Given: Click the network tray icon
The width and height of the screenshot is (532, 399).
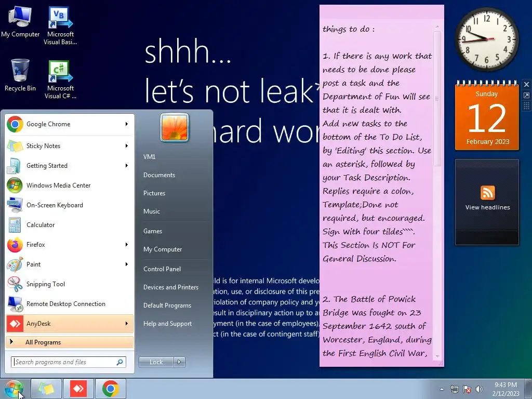Looking at the screenshot, I should [x=454, y=389].
